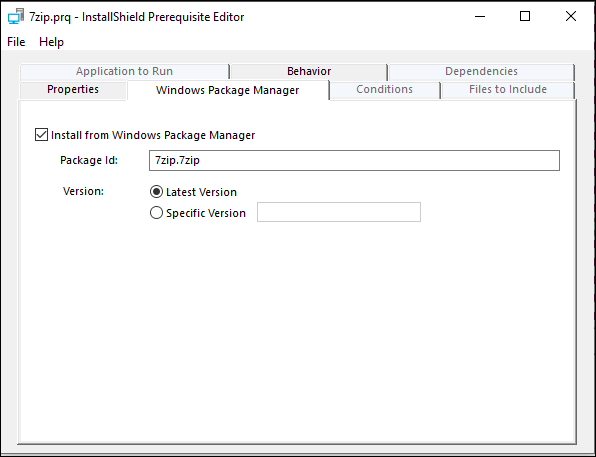Uncheck Install from Windows Package Manager
This screenshot has width=596, height=457.
pyautogui.click(x=41, y=135)
